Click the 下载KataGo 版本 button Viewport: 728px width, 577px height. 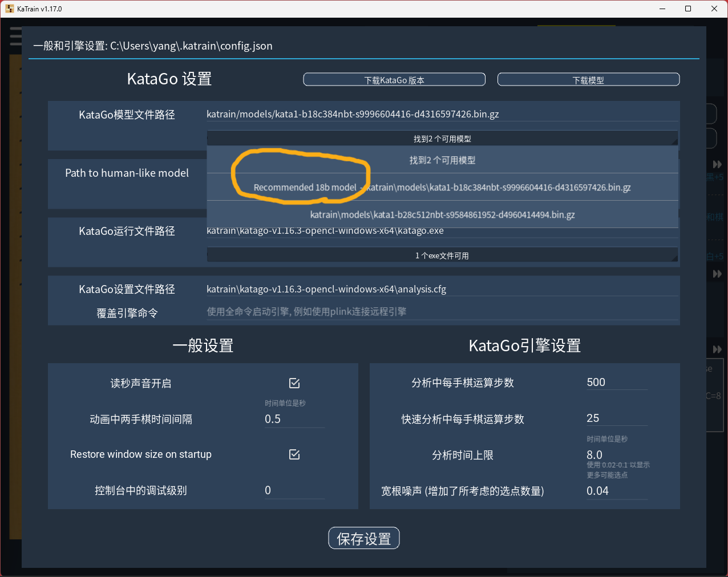tap(394, 79)
